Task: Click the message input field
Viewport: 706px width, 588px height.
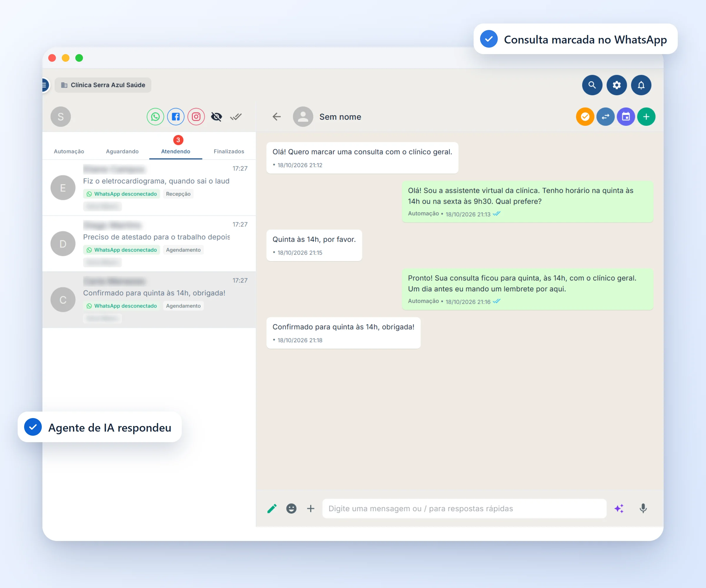Action: 464,508
